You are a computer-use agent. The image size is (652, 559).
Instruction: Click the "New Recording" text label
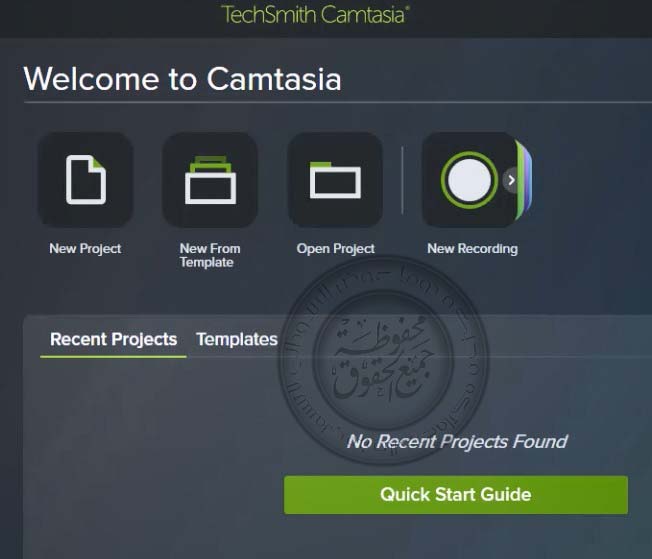pos(472,248)
